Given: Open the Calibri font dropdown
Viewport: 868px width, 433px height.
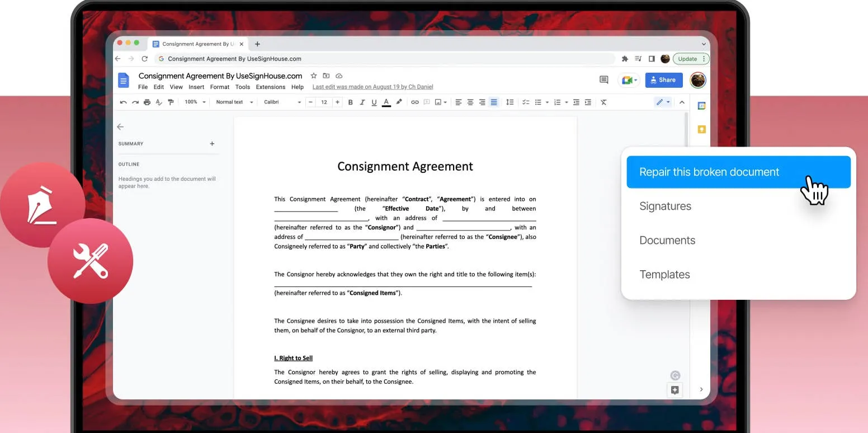Looking at the screenshot, I should (x=282, y=102).
